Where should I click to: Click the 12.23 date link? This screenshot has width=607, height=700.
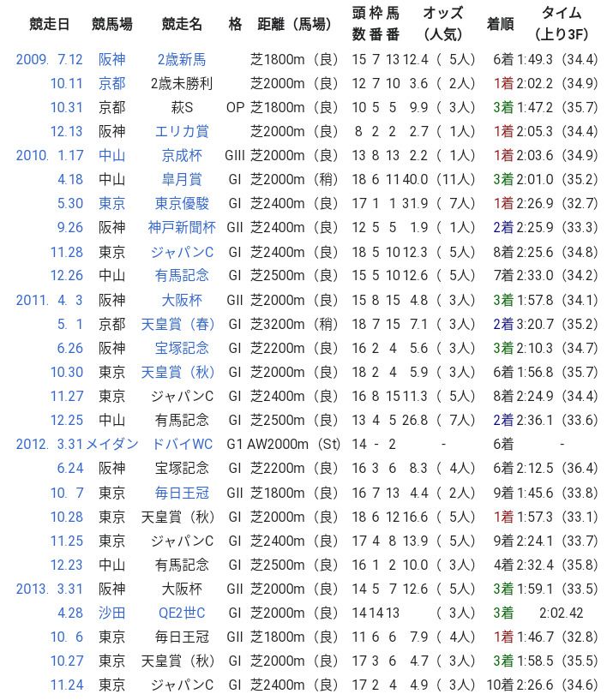tap(67, 565)
